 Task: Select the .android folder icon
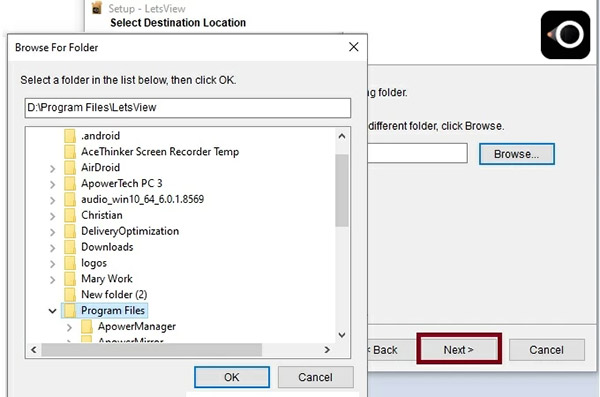click(x=70, y=136)
